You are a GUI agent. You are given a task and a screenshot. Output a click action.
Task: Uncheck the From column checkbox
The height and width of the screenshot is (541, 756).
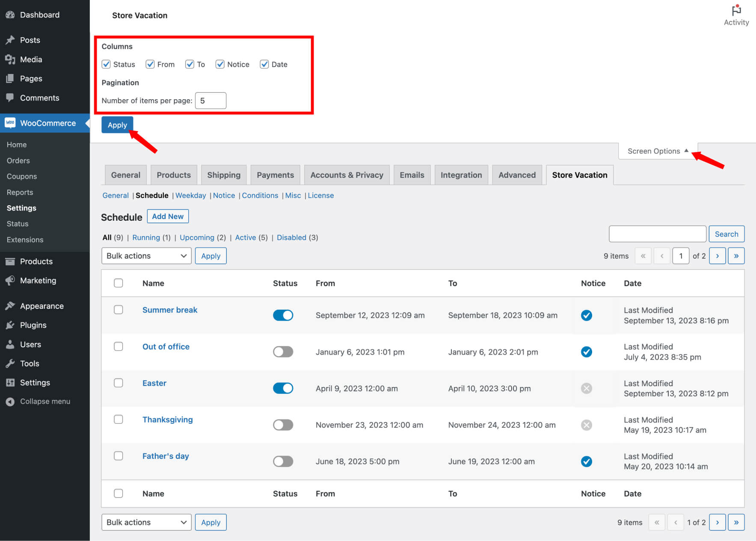(x=150, y=64)
